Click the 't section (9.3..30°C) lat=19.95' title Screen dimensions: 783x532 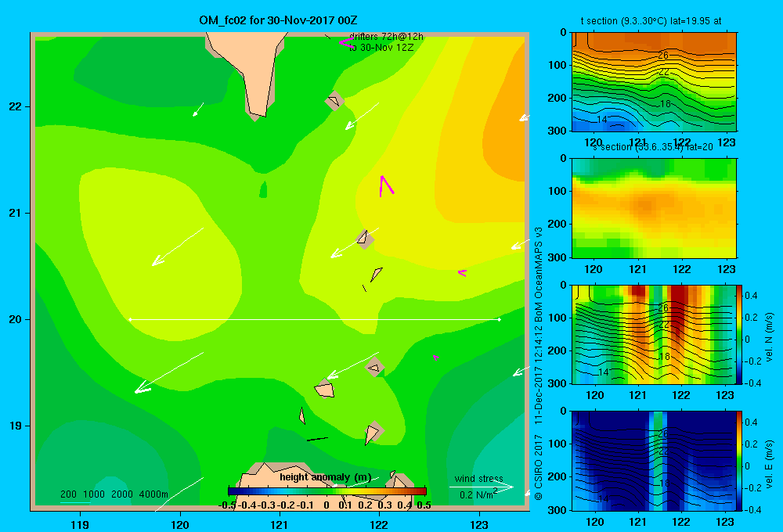[651, 21]
